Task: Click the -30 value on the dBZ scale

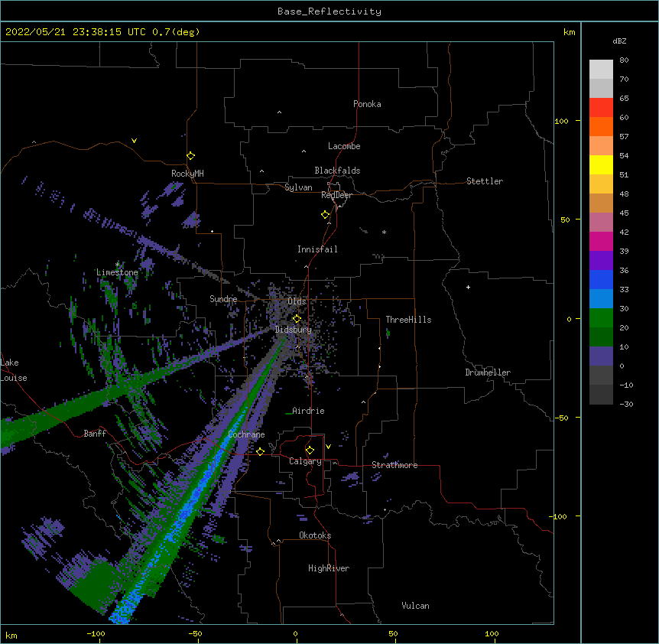Action: (x=626, y=404)
